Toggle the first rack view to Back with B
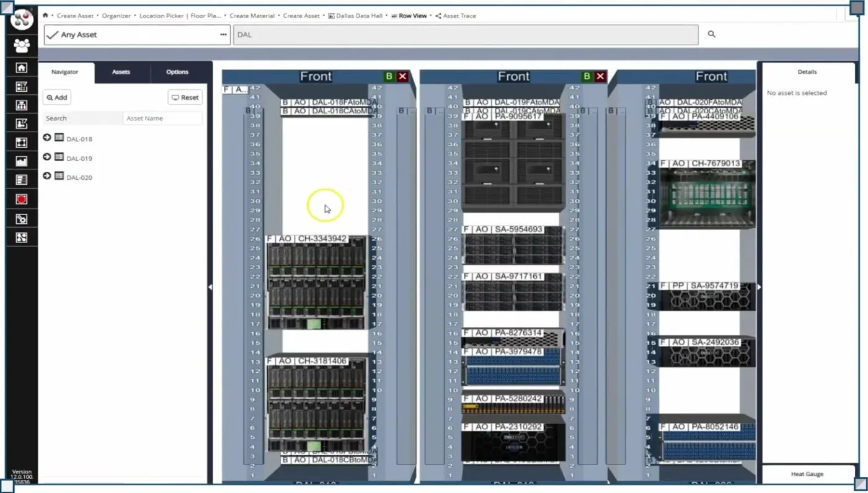The width and height of the screenshot is (868, 493). tap(389, 76)
